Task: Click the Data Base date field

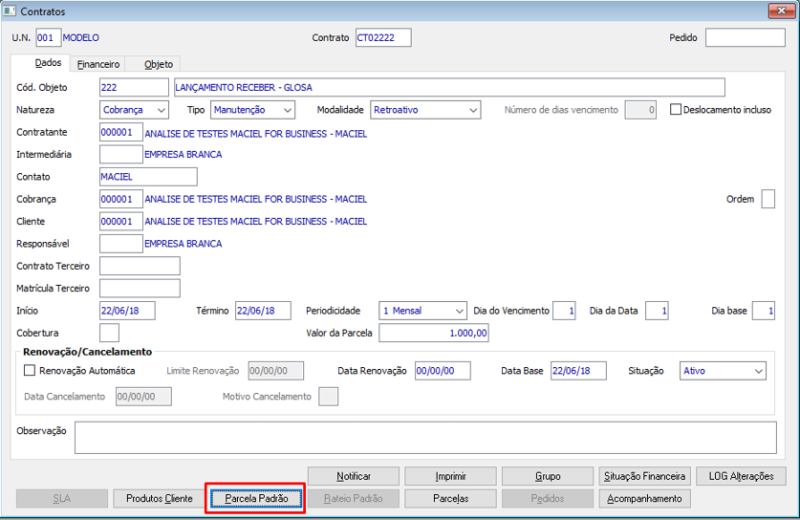Action: point(579,371)
